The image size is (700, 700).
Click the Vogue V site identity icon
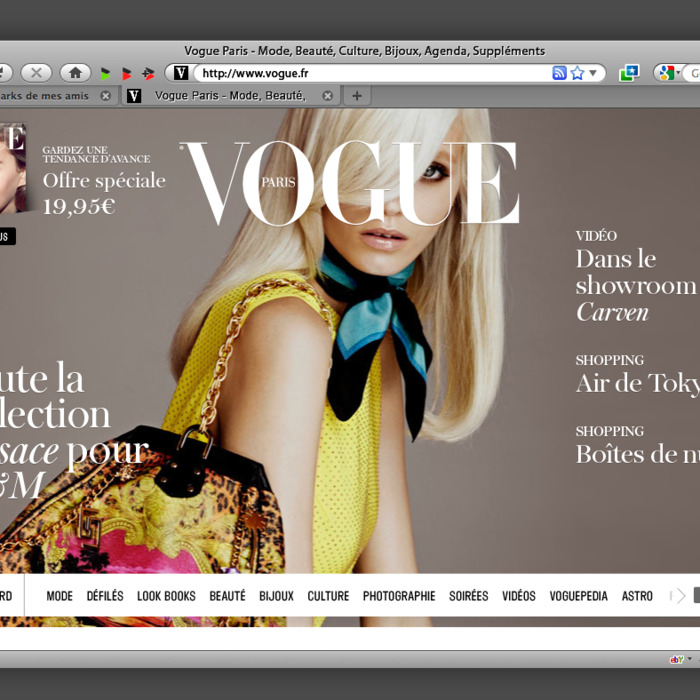(181, 73)
